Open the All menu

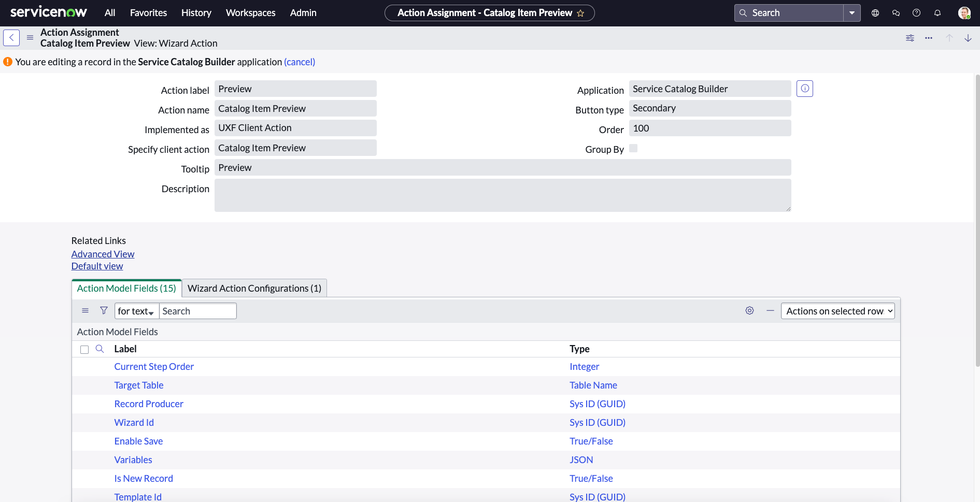click(x=110, y=13)
